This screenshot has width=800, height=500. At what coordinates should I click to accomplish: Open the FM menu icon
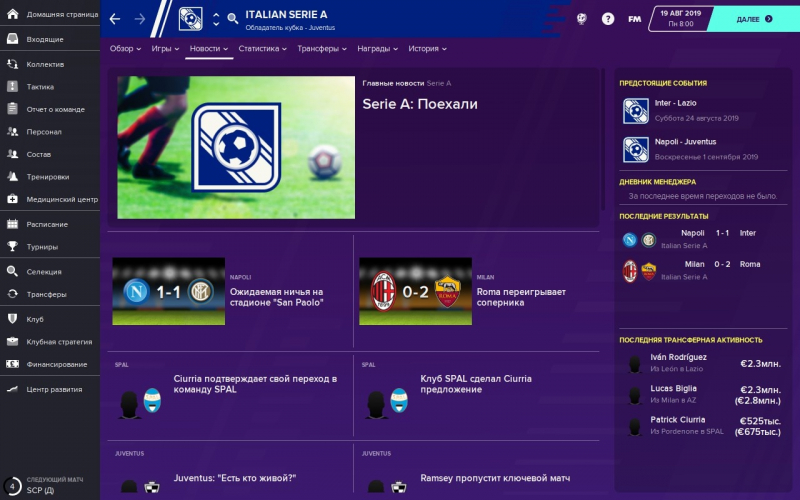pos(634,19)
